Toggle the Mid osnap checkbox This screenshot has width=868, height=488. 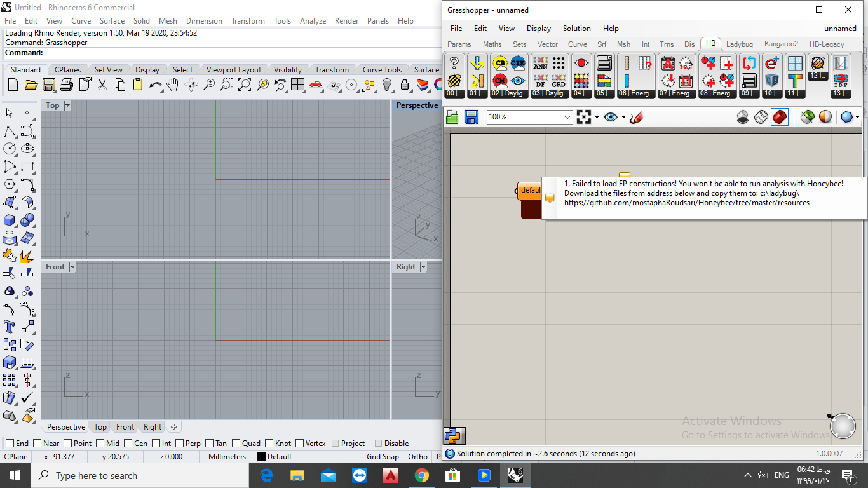100,444
